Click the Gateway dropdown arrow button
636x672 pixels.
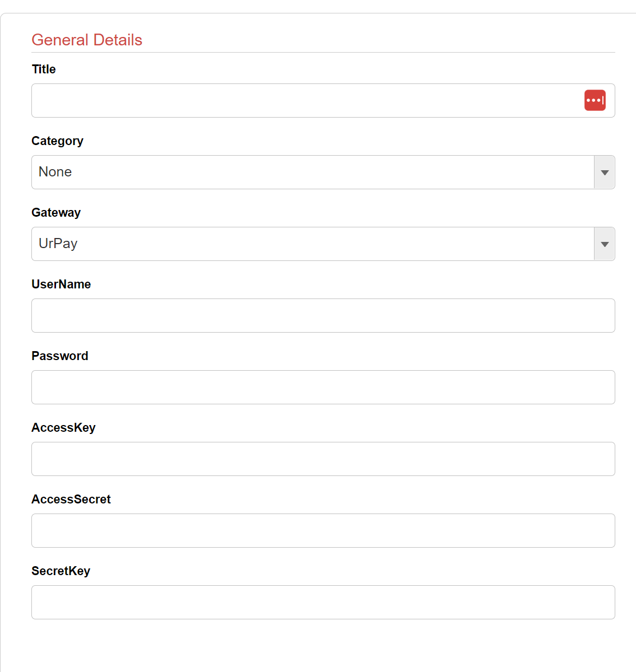point(605,244)
